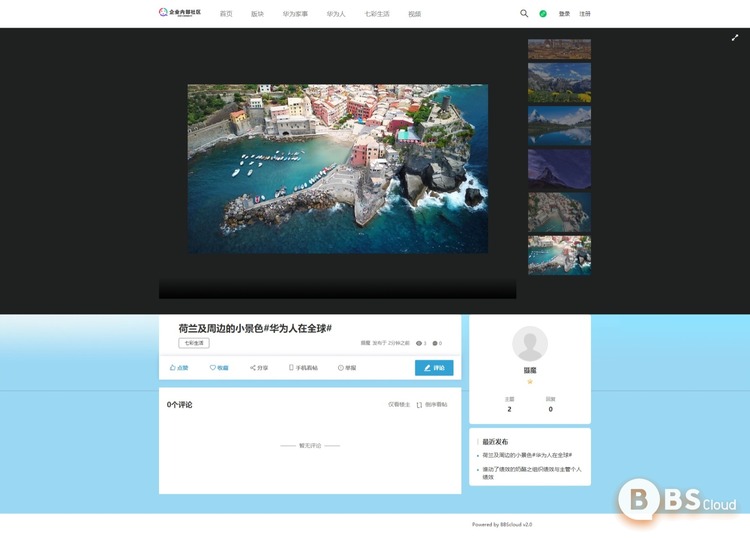Open the 华为人 menu item
This screenshot has height=538, width=750.
coord(336,14)
